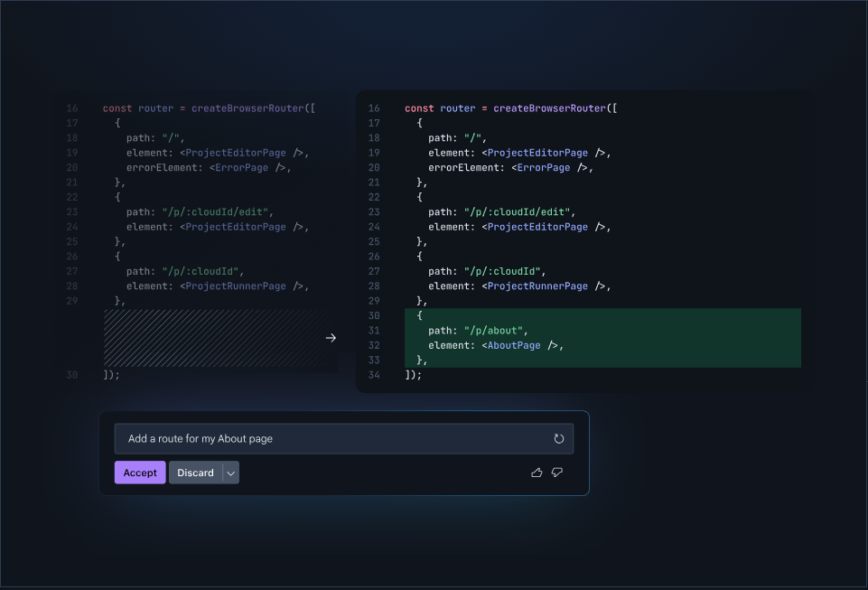This screenshot has width=868, height=590.
Task: Click line number 34 in the right pane
Action: 374,375
